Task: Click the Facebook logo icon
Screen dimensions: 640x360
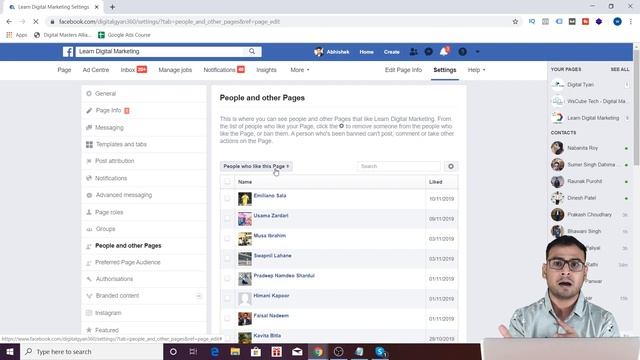Action: pyautogui.click(x=68, y=52)
